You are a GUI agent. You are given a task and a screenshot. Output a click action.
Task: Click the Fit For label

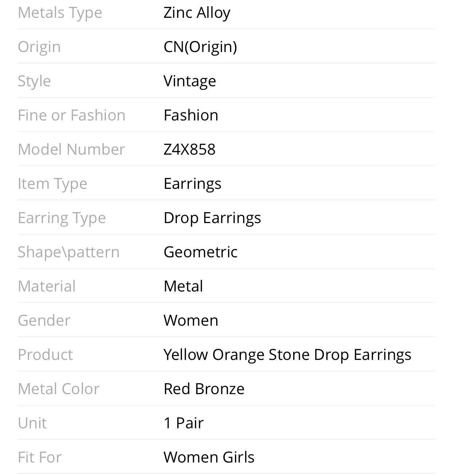pos(40,457)
